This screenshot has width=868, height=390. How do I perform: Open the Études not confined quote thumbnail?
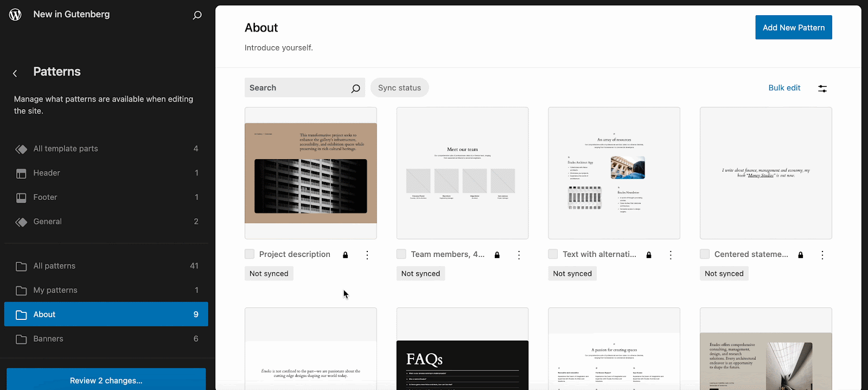pos(311,349)
